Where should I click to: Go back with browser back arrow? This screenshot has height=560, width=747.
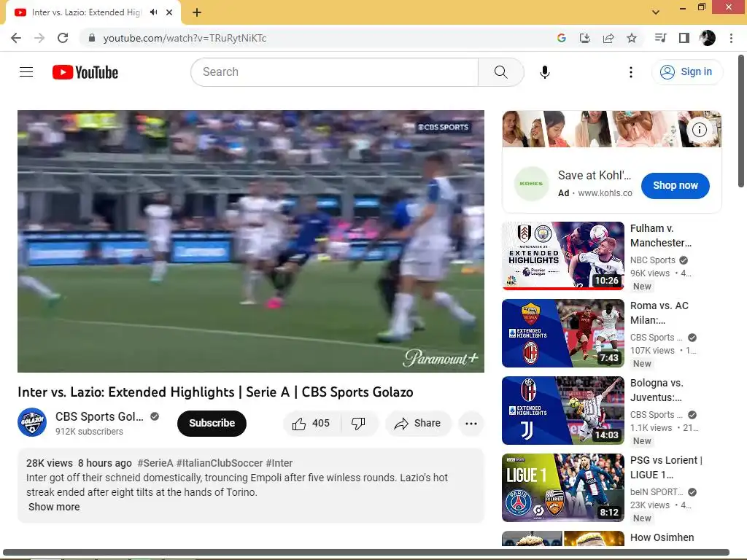click(x=16, y=38)
